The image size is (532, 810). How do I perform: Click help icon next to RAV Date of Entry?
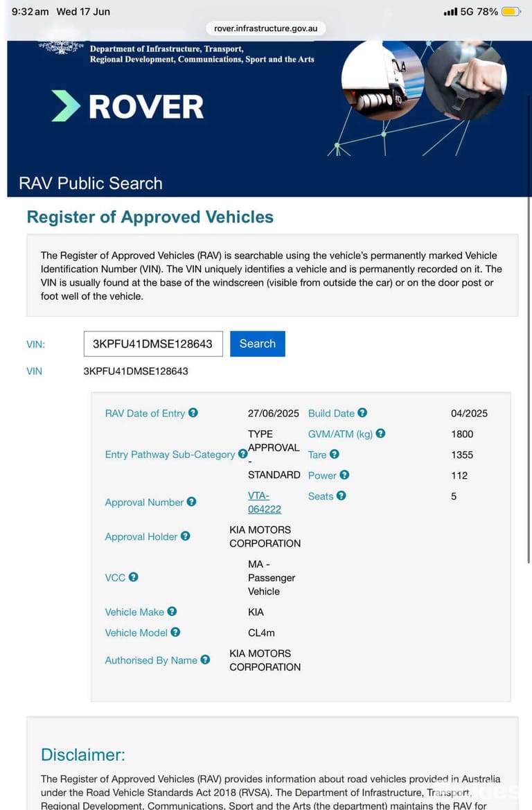[x=193, y=413]
